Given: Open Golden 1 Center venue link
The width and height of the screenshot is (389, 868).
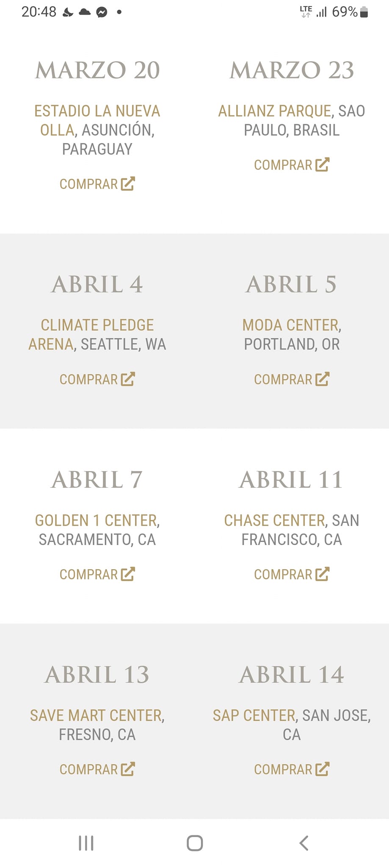Looking at the screenshot, I should (96, 520).
